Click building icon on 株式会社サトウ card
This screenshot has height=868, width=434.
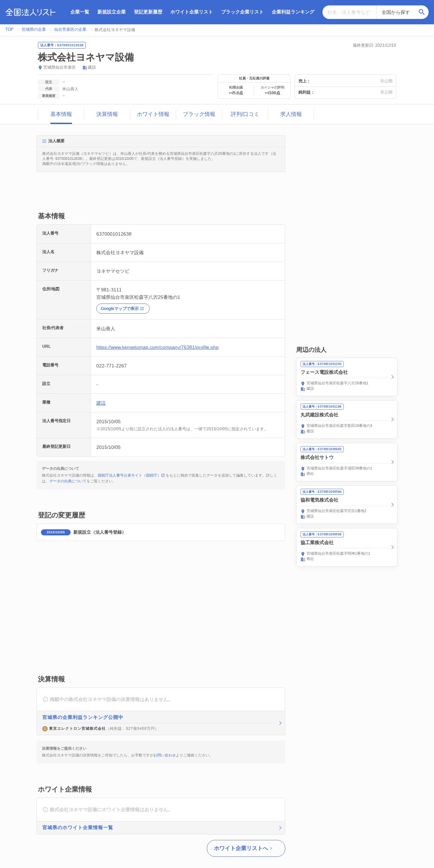tap(303, 474)
